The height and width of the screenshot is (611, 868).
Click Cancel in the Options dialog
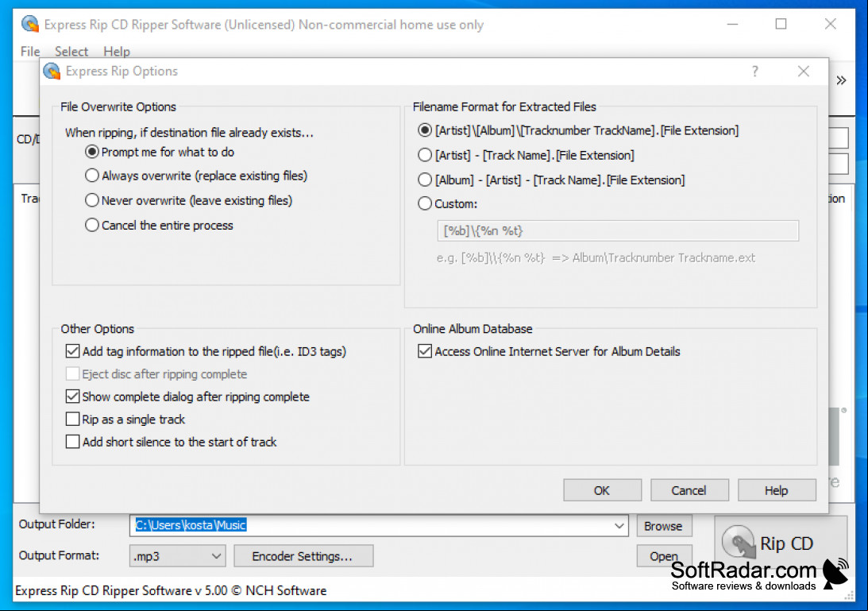(x=689, y=490)
